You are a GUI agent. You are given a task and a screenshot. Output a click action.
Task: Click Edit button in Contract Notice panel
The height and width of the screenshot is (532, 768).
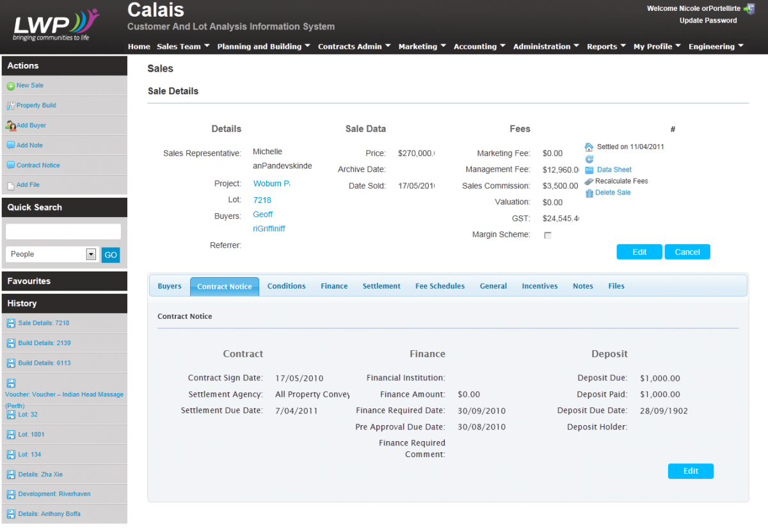691,471
